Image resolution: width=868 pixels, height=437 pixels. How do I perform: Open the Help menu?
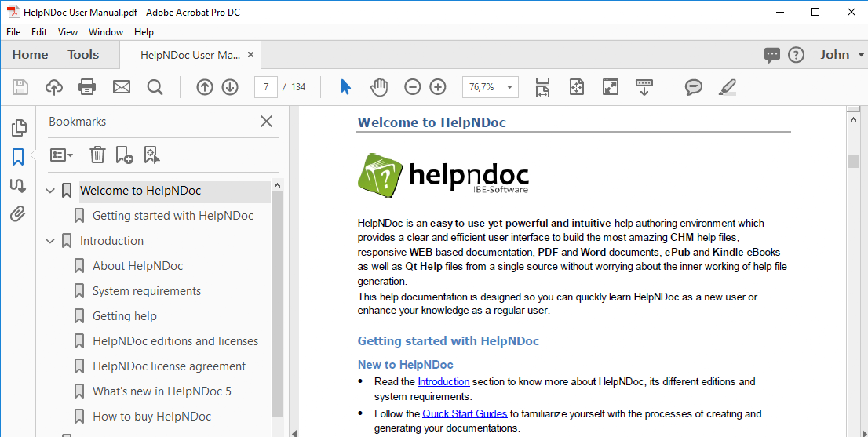coord(144,32)
